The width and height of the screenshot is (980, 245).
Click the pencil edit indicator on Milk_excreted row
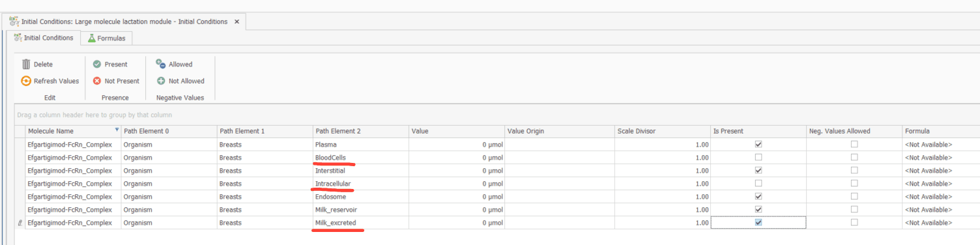click(x=20, y=223)
